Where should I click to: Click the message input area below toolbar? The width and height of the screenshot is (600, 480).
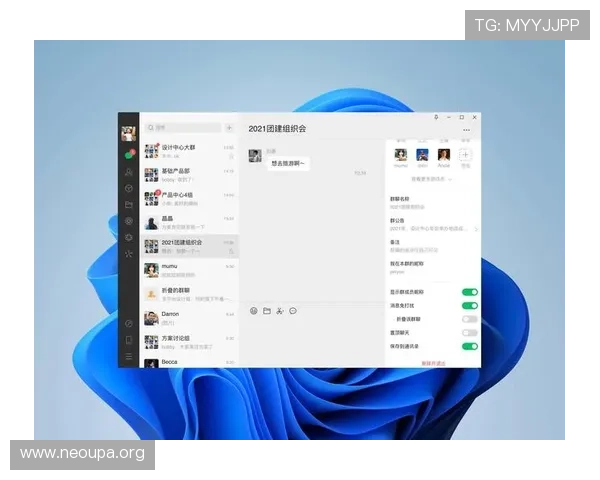click(312, 342)
